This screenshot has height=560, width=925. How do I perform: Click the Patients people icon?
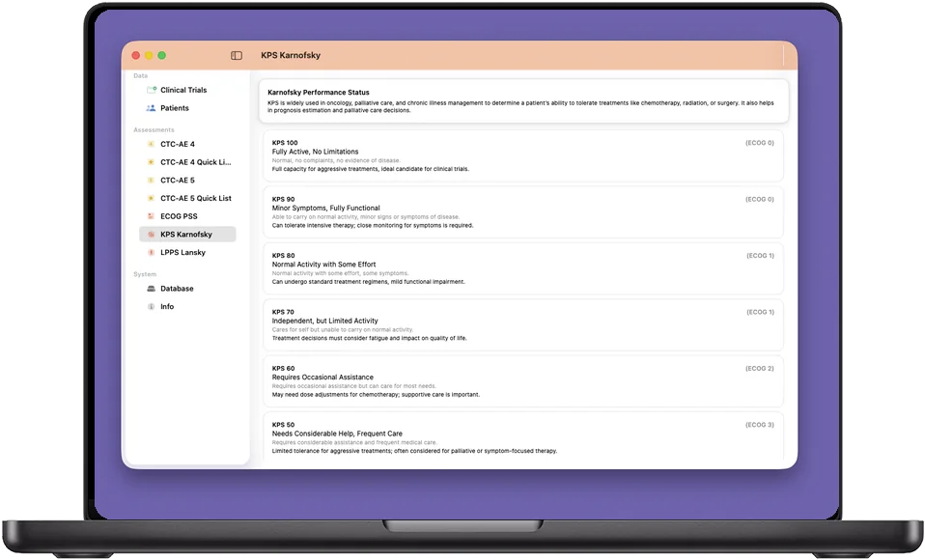pyautogui.click(x=151, y=108)
